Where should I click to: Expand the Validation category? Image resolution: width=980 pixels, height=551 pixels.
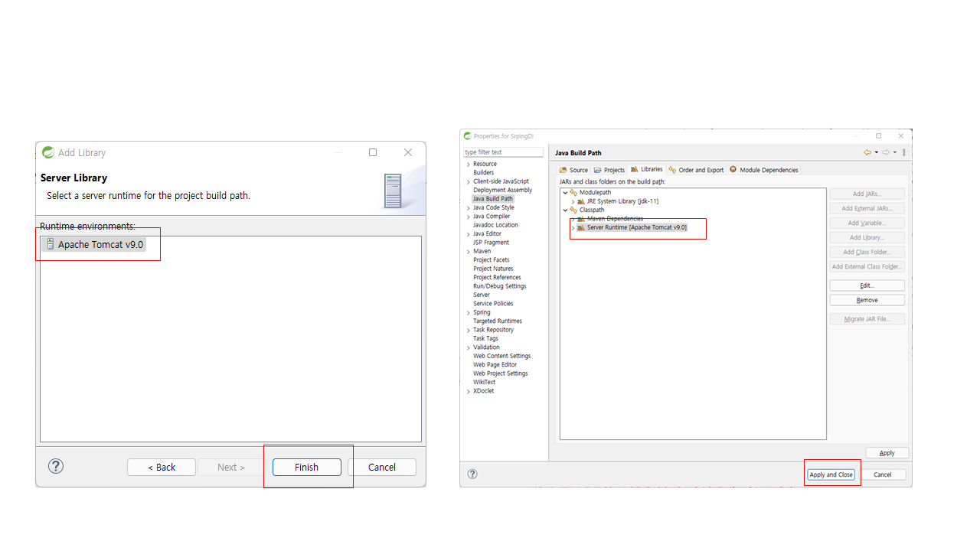tap(469, 347)
